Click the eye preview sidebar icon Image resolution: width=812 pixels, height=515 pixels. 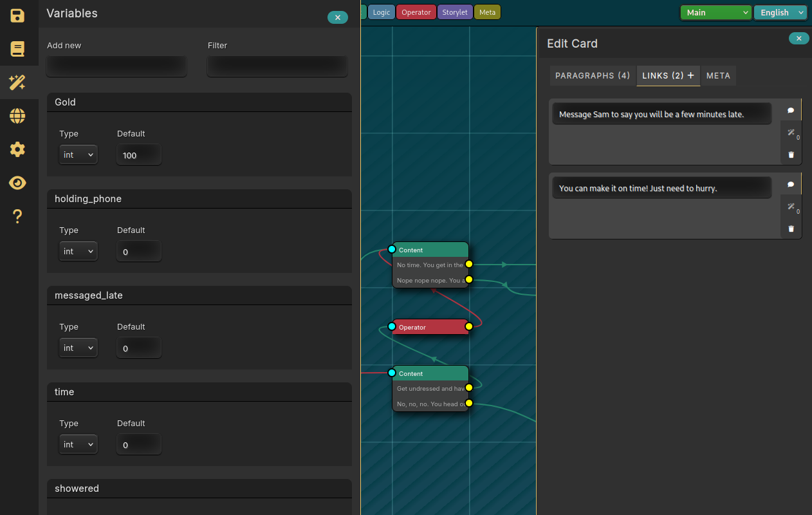[x=17, y=183]
